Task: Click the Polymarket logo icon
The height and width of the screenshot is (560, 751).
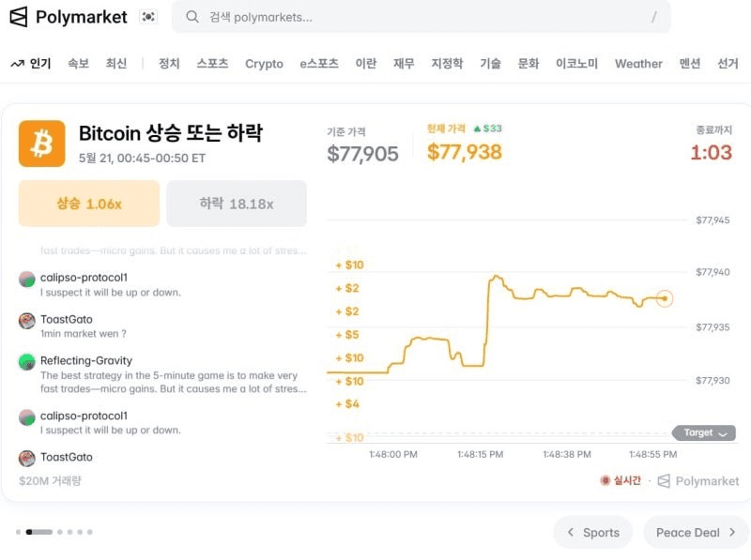Action: (19, 17)
